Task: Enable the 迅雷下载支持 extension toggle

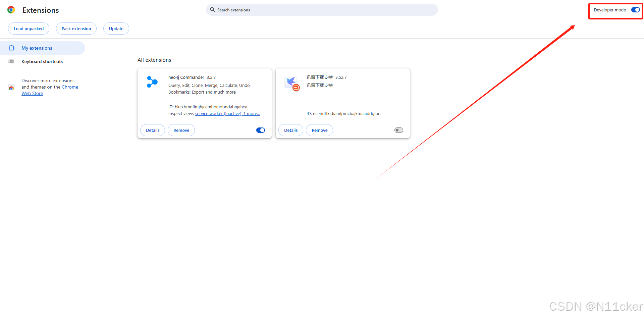Action: pyautogui.click(x=399, y=130)
